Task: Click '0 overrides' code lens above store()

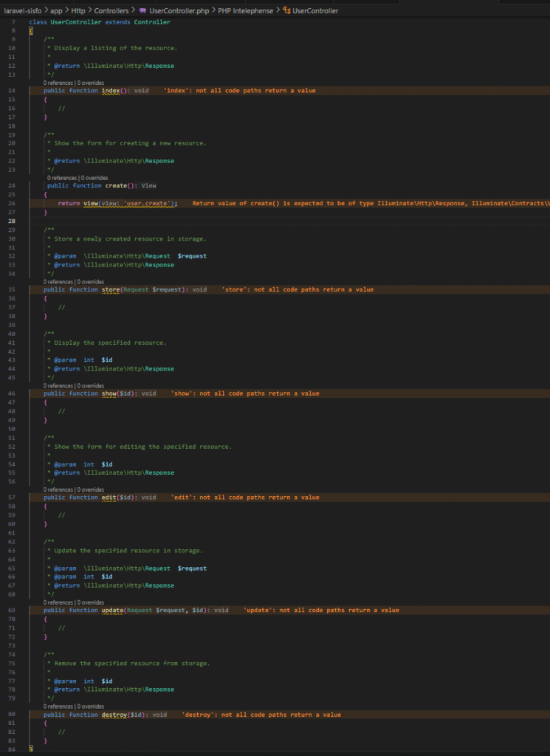Action: 89,282
